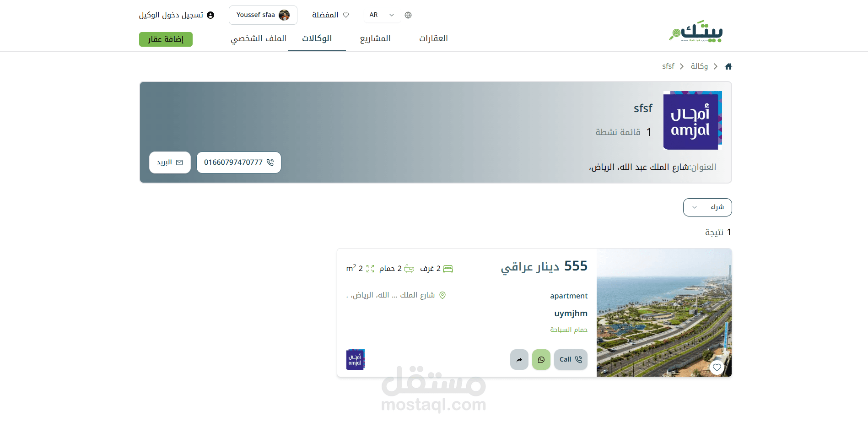This screenshot has height=422, width=868.
Task: Click the sfsf breadcrumb item
Action: (x=668, y=66)
